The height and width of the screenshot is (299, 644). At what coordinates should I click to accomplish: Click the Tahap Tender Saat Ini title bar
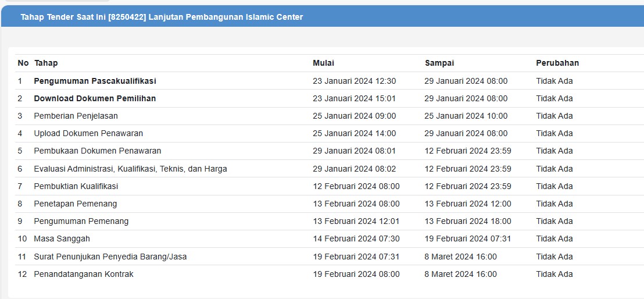[162, 17]
